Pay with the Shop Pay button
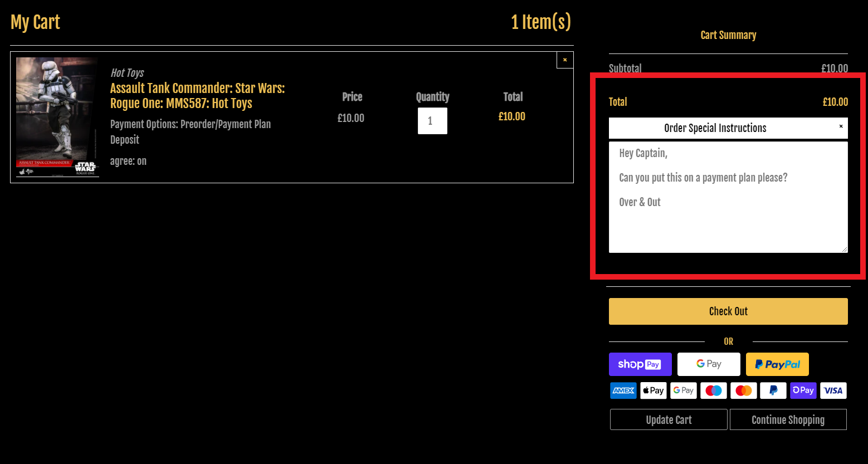The image size is (868, 464). [640, 364]
